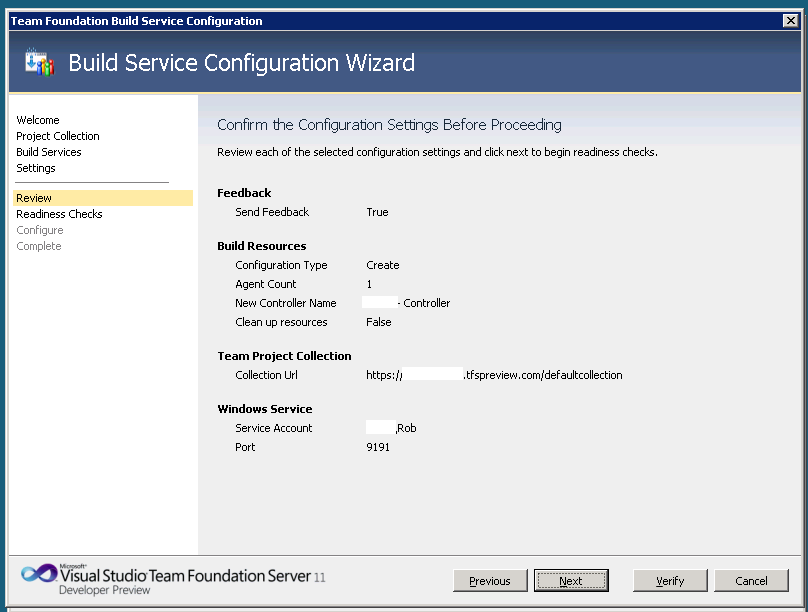Close the Build Service Configuration window

tap(790, 20)
